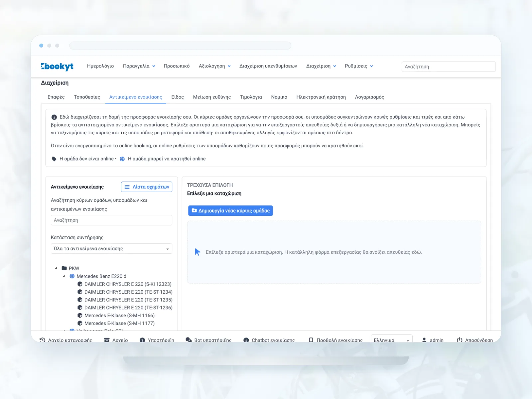
Task: Click the Chatbot ενοικίασης info icon
Action: tap(246, 340)
